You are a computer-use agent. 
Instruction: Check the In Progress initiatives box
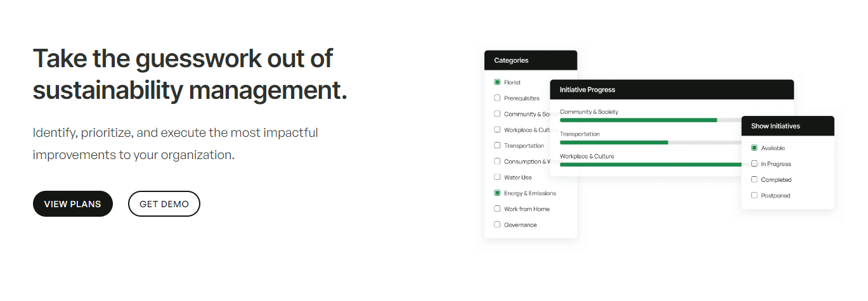coord(754,163)
